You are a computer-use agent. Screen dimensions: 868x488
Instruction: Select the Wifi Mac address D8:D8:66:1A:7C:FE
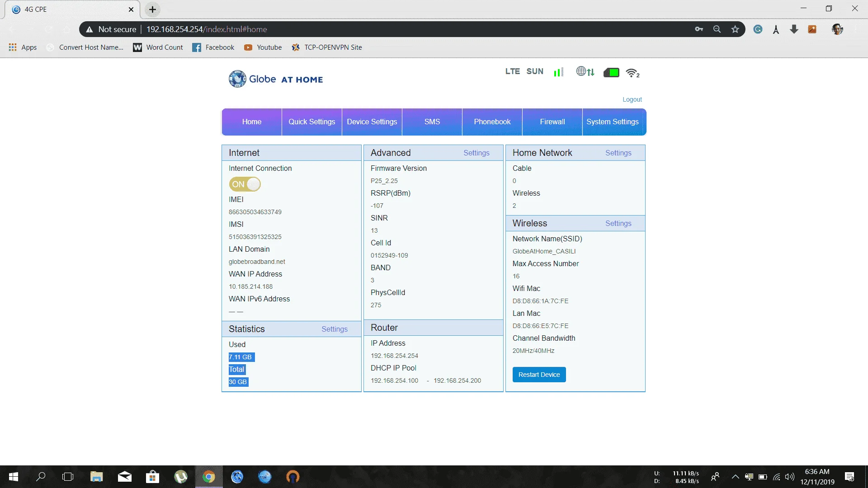point(540,301)
